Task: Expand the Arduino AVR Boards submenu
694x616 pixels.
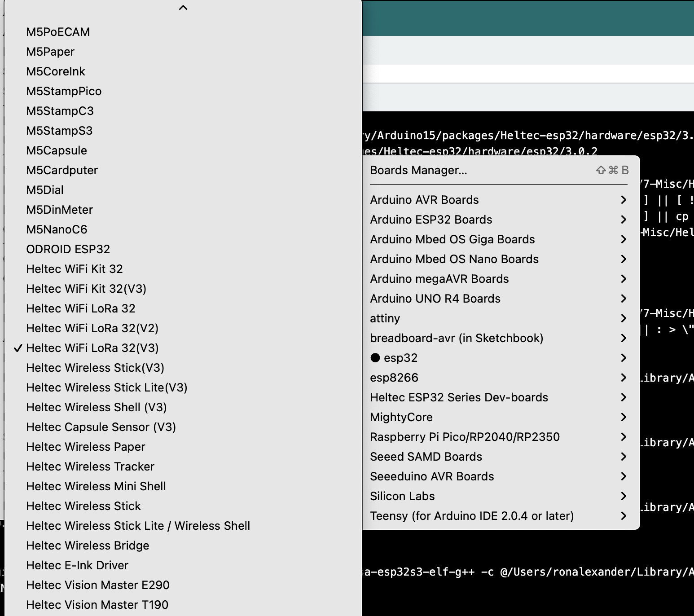Action: click(424, 200)
